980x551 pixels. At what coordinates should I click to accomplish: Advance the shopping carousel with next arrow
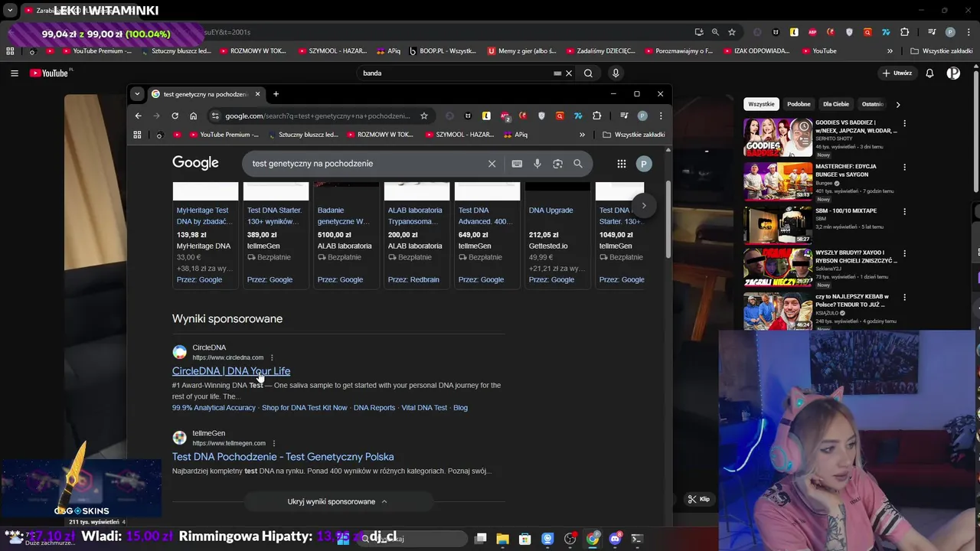coord(644,205)
